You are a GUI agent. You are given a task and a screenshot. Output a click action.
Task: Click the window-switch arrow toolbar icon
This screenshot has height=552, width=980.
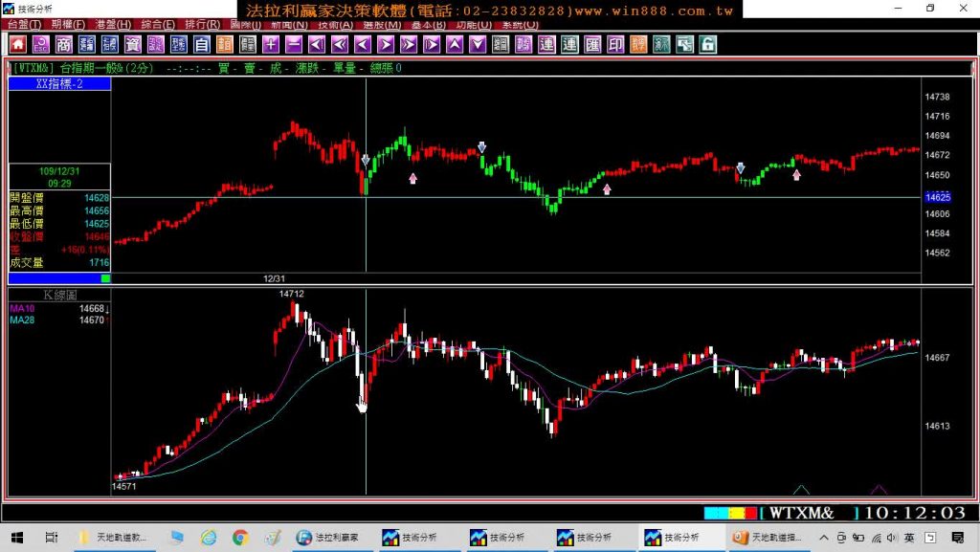684,44
